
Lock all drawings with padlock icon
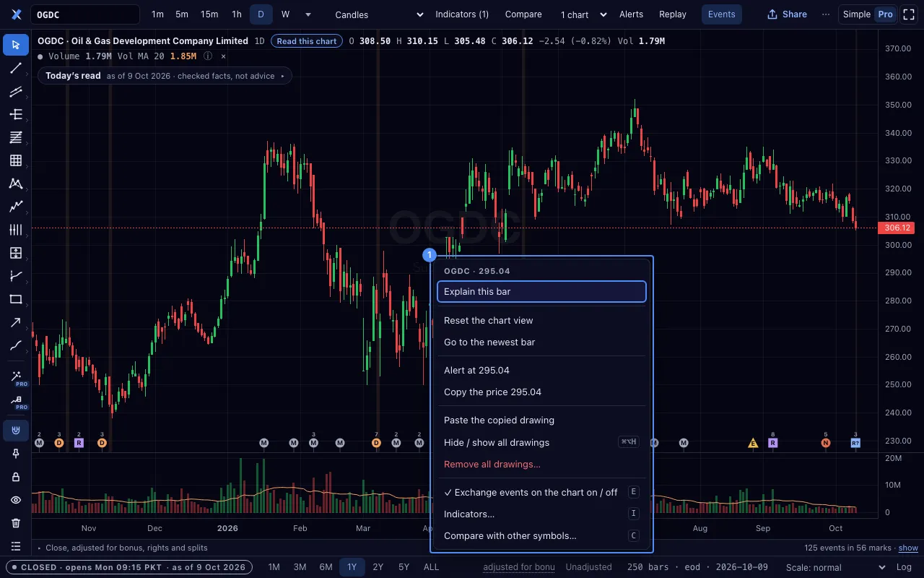[x=16, y=477]
